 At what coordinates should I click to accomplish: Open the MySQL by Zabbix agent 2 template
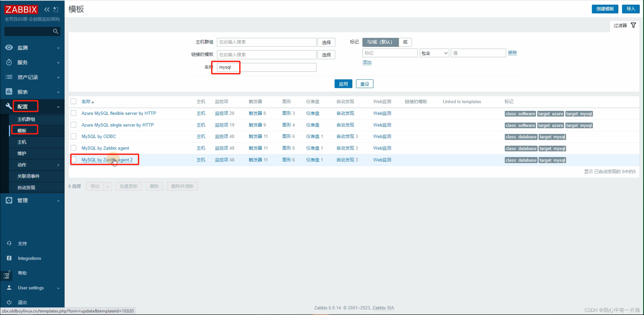[x=107, y=160]
